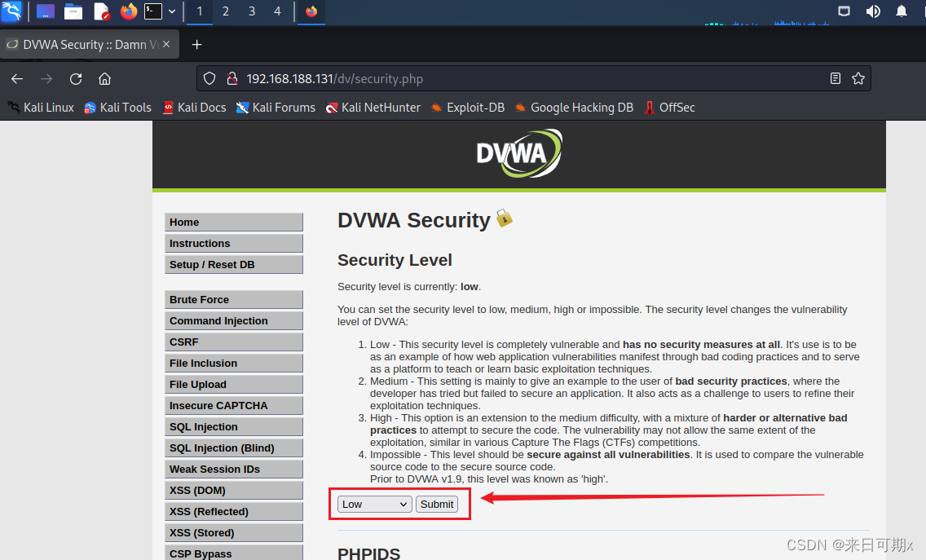
Task: Open Brute Force module
Action: click(x=234, y=299)
